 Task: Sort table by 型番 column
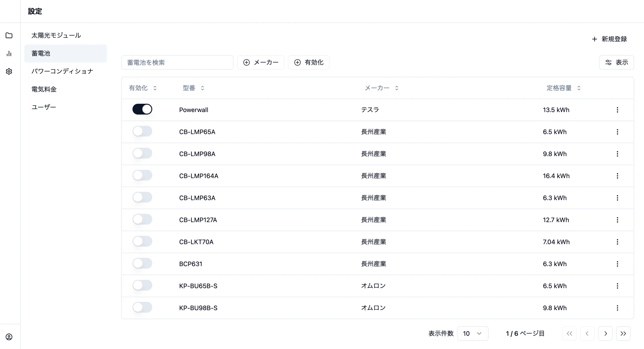[194, 88]
